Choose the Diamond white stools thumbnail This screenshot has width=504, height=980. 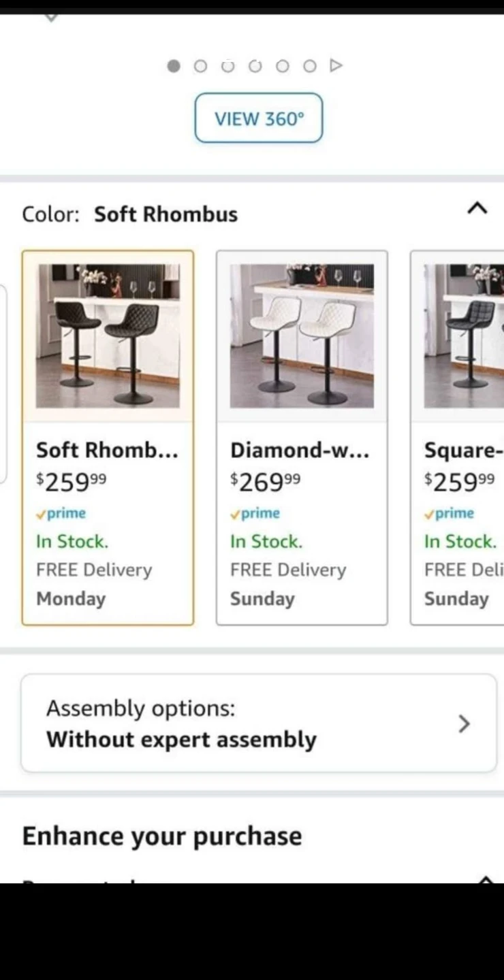click(x=302, y=336)
